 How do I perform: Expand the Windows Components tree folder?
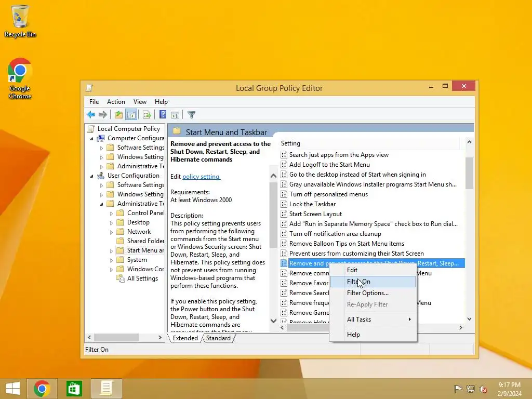pos(111,270)
